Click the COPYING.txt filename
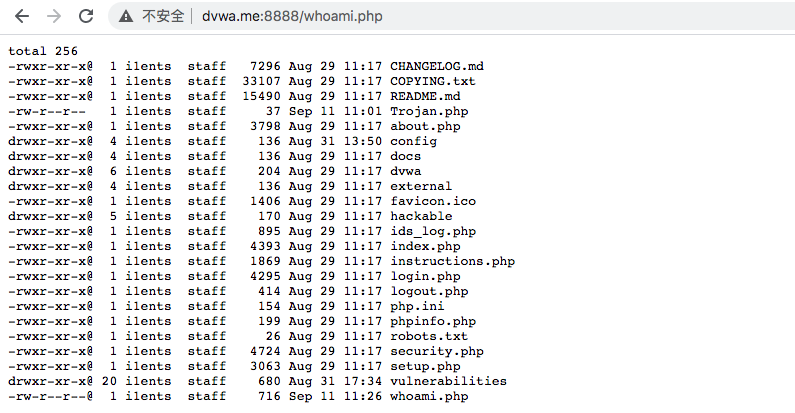 432,81
